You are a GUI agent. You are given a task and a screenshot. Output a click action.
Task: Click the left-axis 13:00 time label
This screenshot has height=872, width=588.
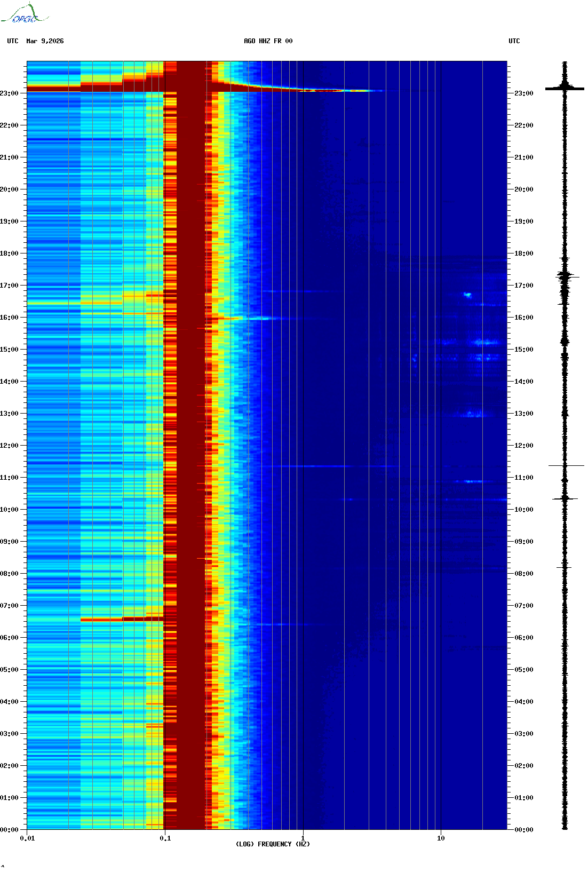[9, 414]
